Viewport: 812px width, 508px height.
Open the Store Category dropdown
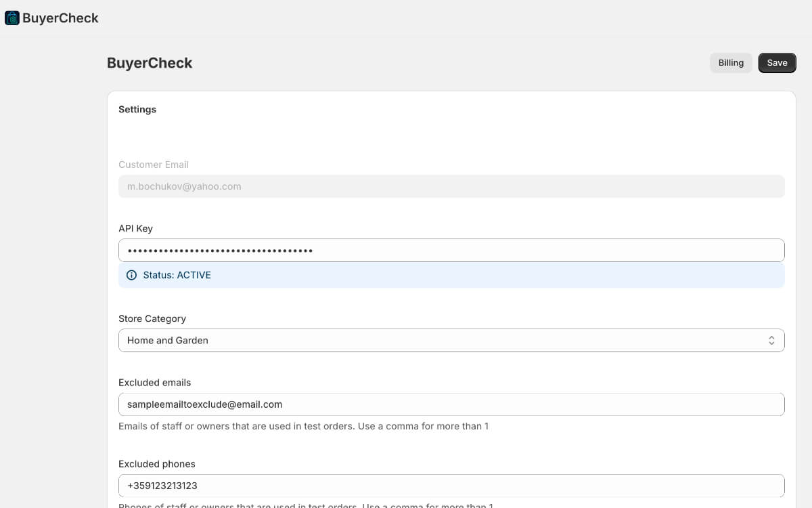[x=451, y=341]
